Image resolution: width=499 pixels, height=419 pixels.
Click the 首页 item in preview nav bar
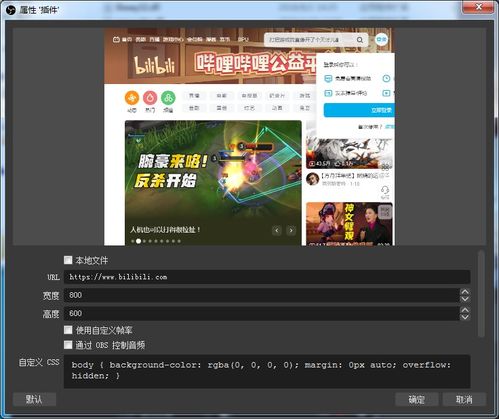click(x=127, y=40)
